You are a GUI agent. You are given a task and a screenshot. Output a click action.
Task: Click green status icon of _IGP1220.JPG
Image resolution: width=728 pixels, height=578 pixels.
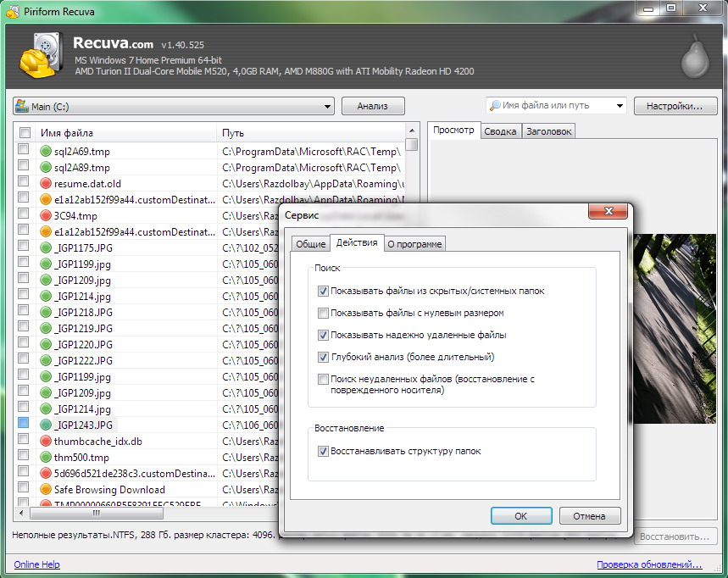point(46,344)
